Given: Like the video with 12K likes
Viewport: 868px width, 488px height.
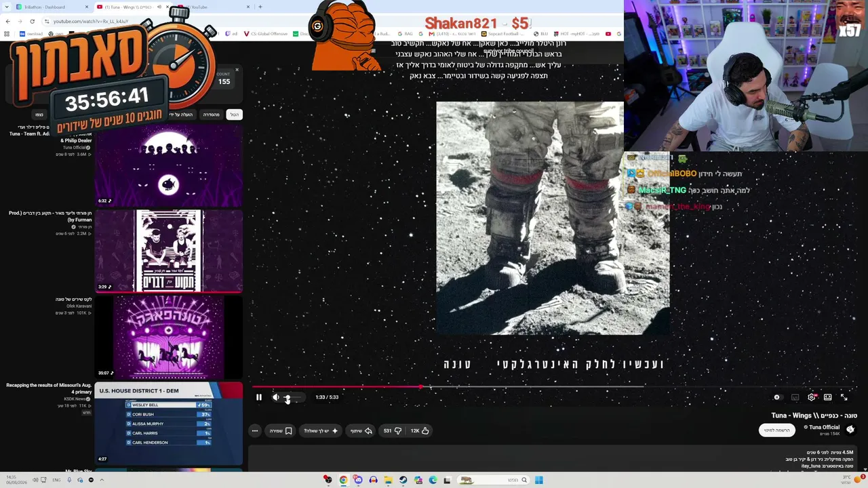Looking at the screenshot, I should 420,430.
